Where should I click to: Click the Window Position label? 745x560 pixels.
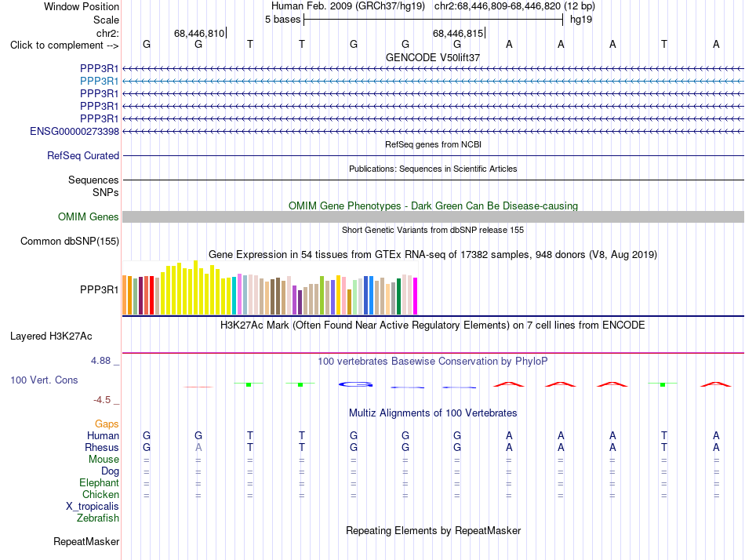pos(82,6)
